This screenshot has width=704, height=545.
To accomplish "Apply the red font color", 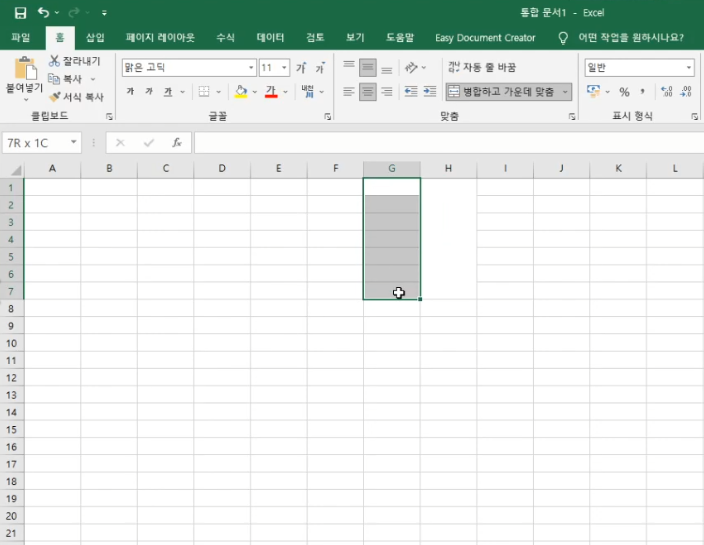I will coord(271,92).
